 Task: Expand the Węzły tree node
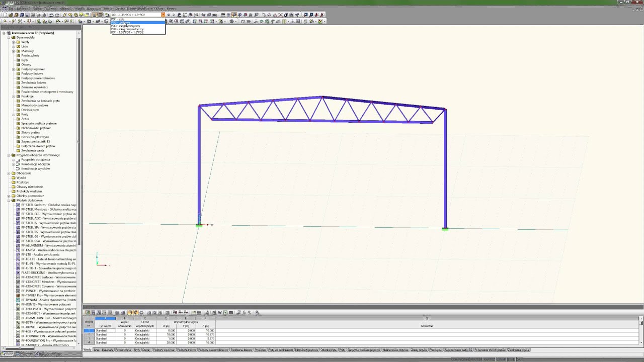tap(14, 42)
